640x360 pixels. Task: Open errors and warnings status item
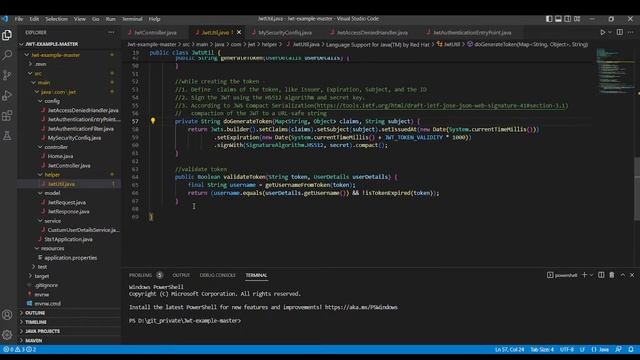click(x=19, y=349)
